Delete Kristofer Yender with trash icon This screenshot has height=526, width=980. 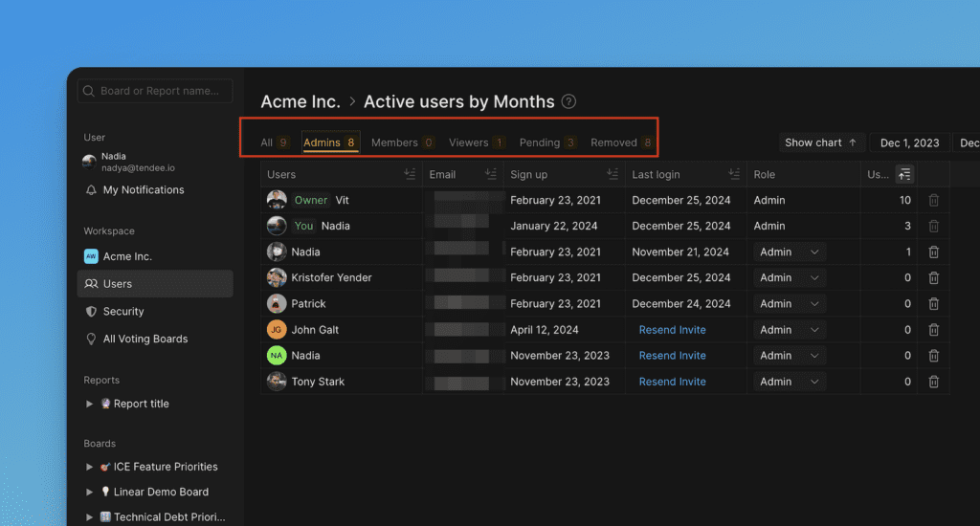pyautogui.click(x=933, y=278)
